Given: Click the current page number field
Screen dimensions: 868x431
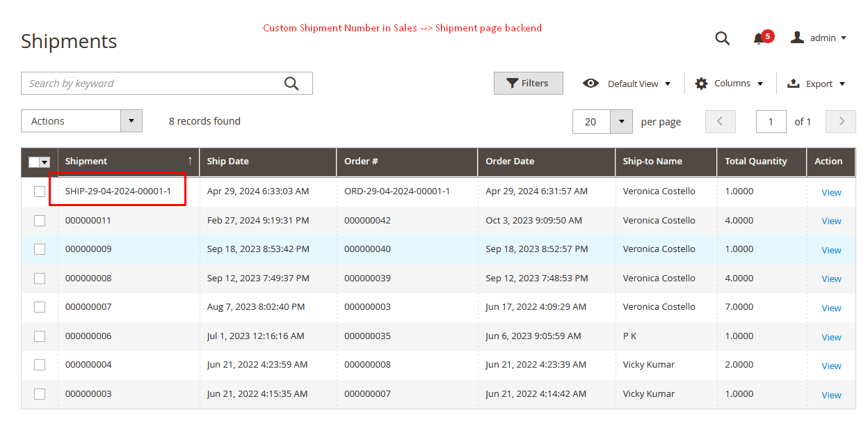Looking at the screenshot, I should coord(771,121).
